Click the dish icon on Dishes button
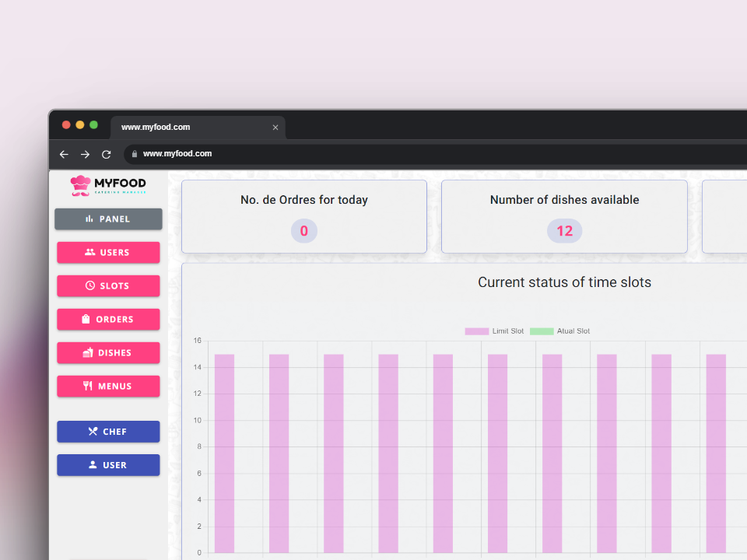The height and width of the screenshot is (560, 747). [x=88, y=353]
